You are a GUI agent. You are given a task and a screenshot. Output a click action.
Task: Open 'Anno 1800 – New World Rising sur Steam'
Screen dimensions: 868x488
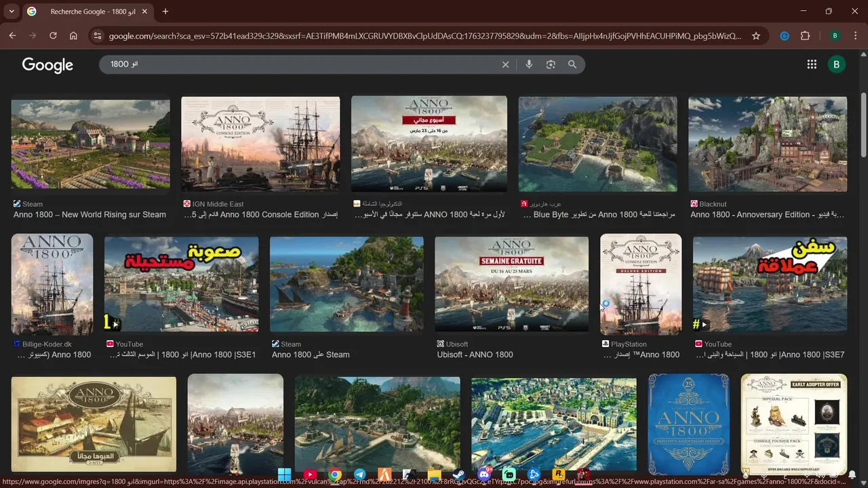[x=90, y=215]
